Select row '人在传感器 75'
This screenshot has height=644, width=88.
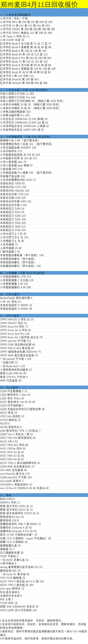[9, 245]
